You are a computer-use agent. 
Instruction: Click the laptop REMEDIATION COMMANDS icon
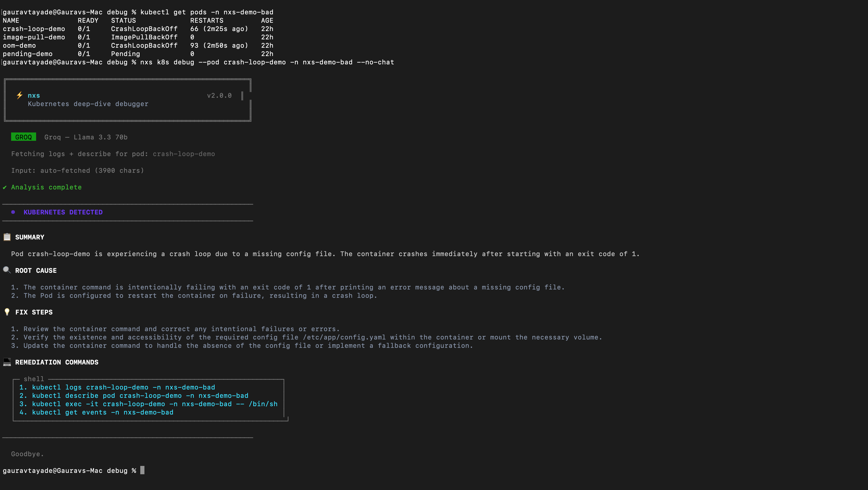[x=7, y=362]
